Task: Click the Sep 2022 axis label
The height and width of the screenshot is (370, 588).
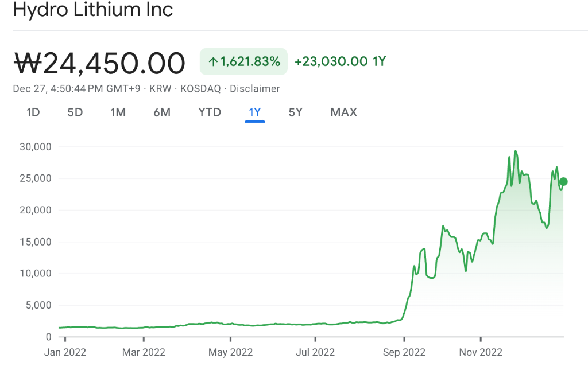Action: 404,352
